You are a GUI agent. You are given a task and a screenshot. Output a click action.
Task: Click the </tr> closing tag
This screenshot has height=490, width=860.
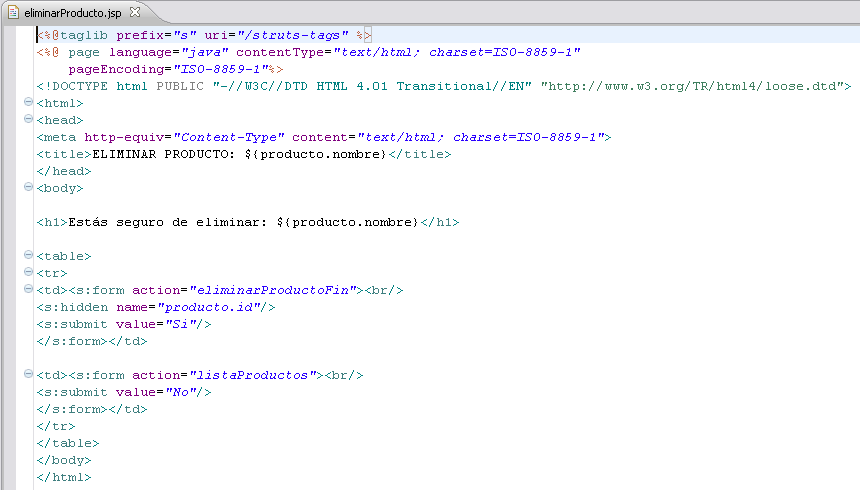click(x=56, y=426)
